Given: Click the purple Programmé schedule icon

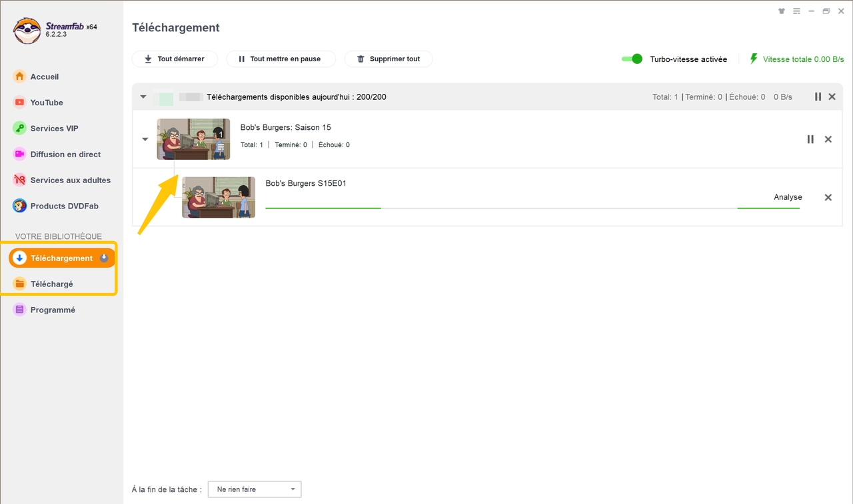Looking at the screenshot, I should pos(19,310).
